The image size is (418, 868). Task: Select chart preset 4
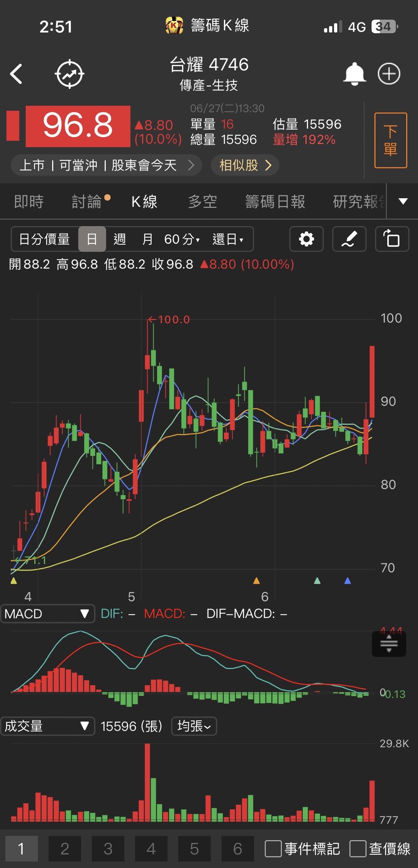pyautogui.click(x=151, y=849)
